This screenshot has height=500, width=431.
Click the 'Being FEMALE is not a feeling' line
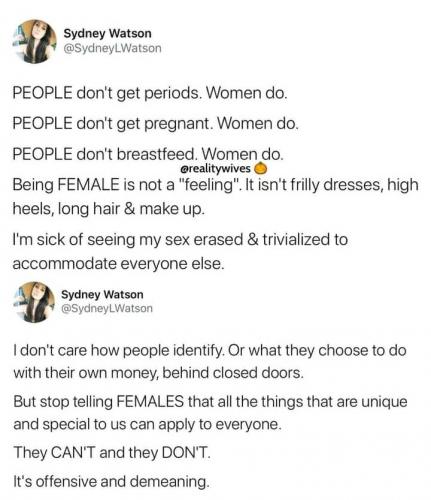(x=215, y=185)
